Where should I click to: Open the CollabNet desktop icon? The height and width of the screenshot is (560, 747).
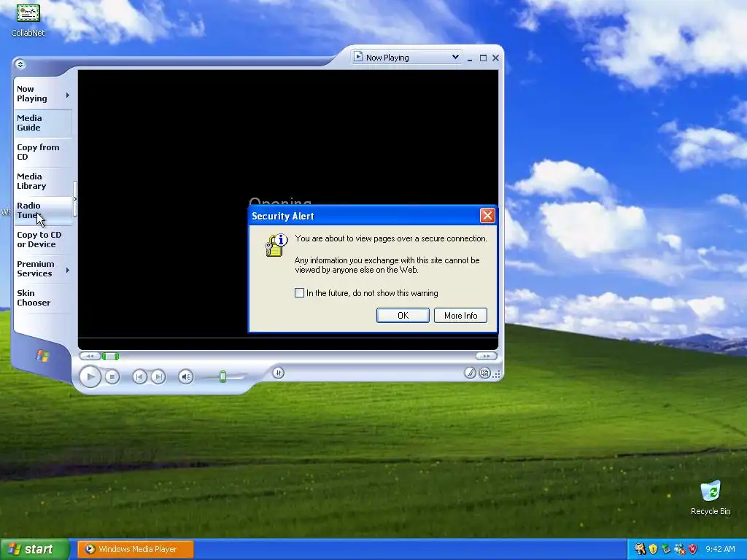tap(28, 20)
